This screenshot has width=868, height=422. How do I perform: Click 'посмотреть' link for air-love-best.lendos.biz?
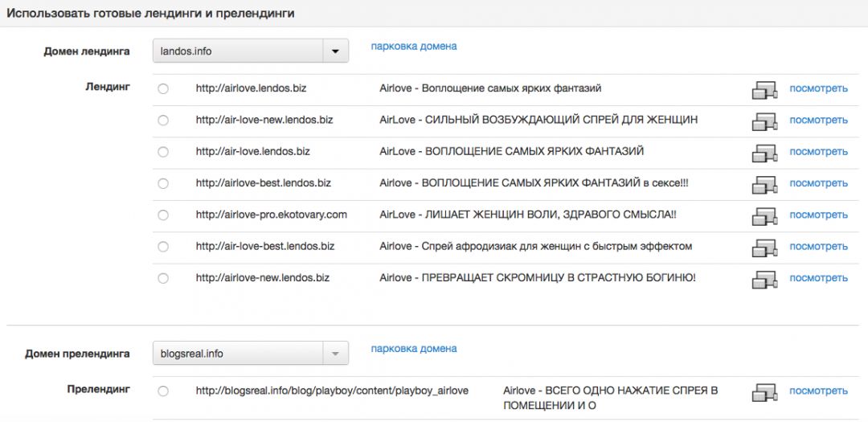(818, 247)
